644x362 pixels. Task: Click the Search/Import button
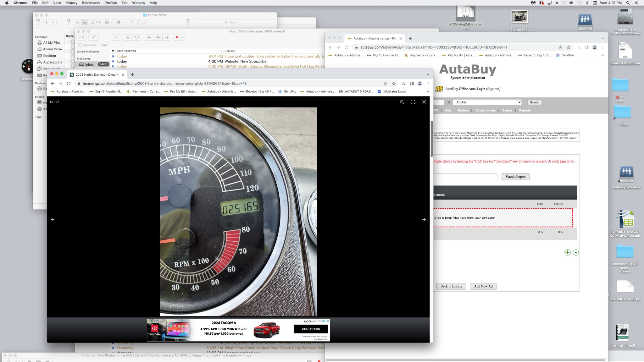pos(515,177)
